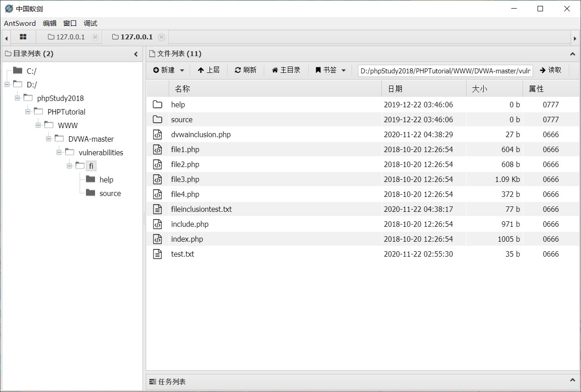Image resolution: width=581 pixels, height=392 pixels.
Task: Click the file1.php code file icon
Action: click(157, 149)
